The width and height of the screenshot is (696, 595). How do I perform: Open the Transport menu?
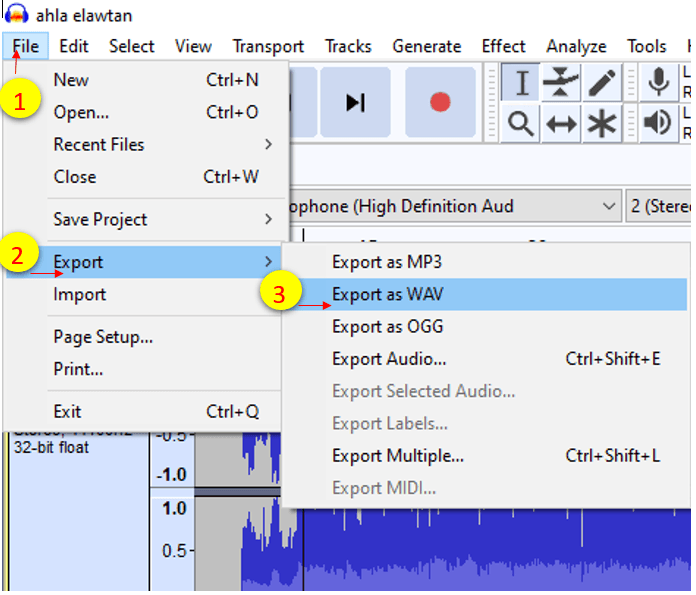[268, 46]
